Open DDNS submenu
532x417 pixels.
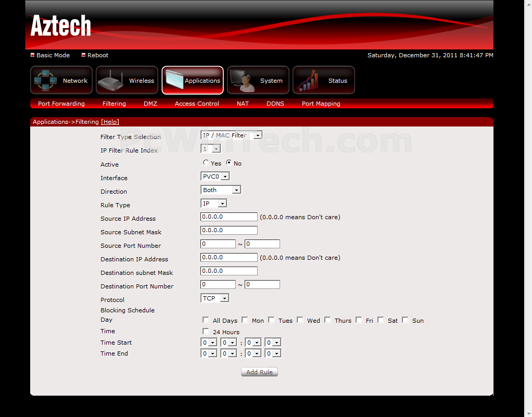[x=275, y=104]
